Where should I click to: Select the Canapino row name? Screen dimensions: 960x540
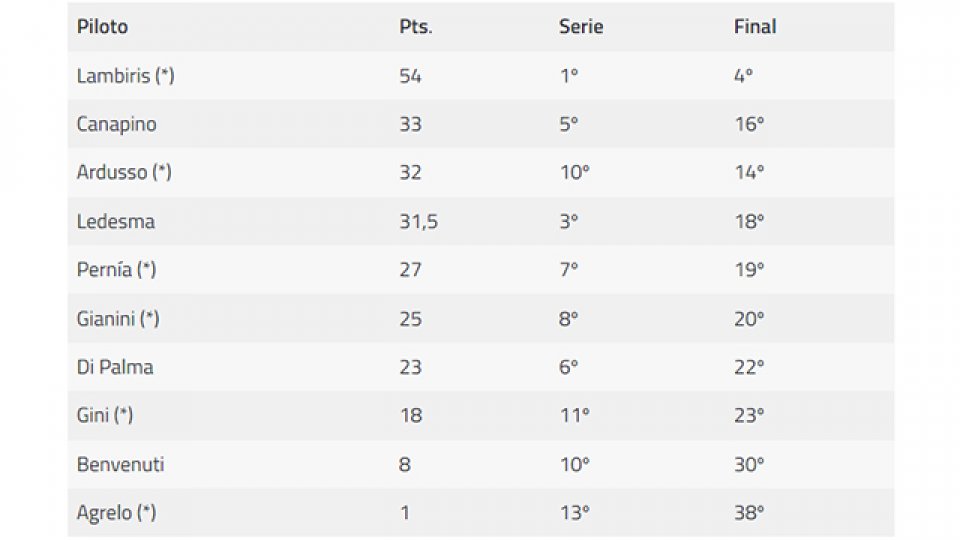point(116,124)
